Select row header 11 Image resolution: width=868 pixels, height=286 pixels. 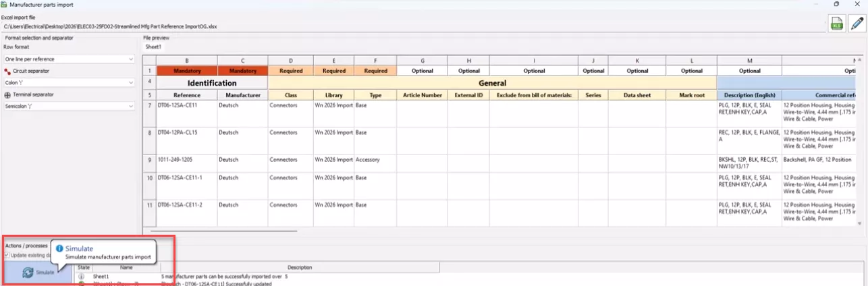(x=150, y=212)
